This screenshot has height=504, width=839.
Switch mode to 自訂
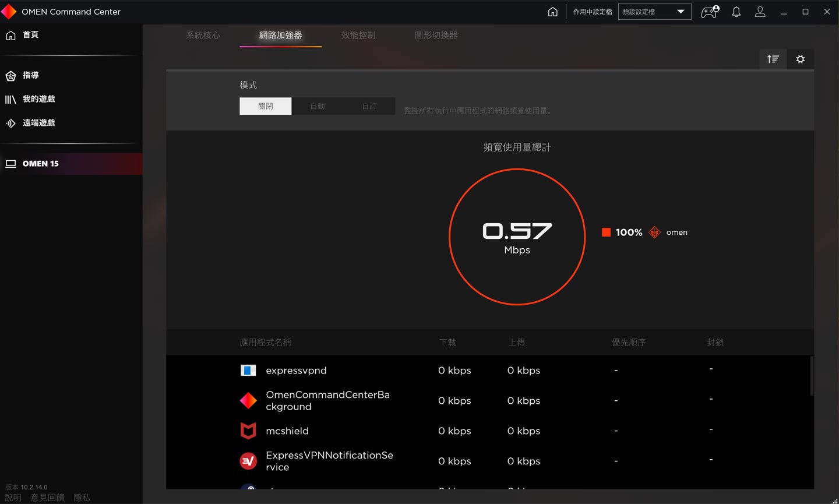point(369,106)
